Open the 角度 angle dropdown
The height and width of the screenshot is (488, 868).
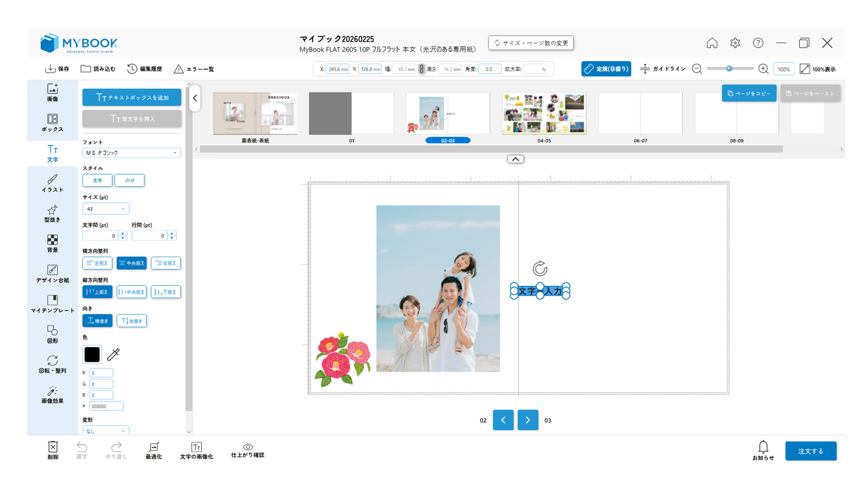pos(490,69)
